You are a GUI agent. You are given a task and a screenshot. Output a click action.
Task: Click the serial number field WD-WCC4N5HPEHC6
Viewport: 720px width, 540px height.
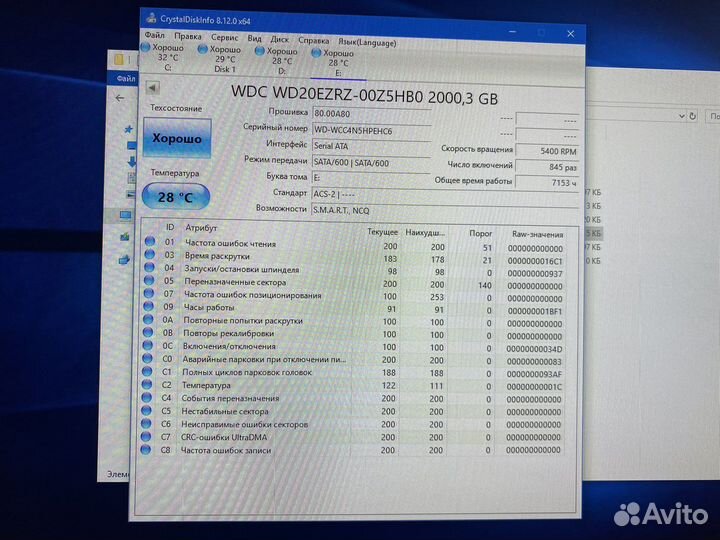pos(371,130)
